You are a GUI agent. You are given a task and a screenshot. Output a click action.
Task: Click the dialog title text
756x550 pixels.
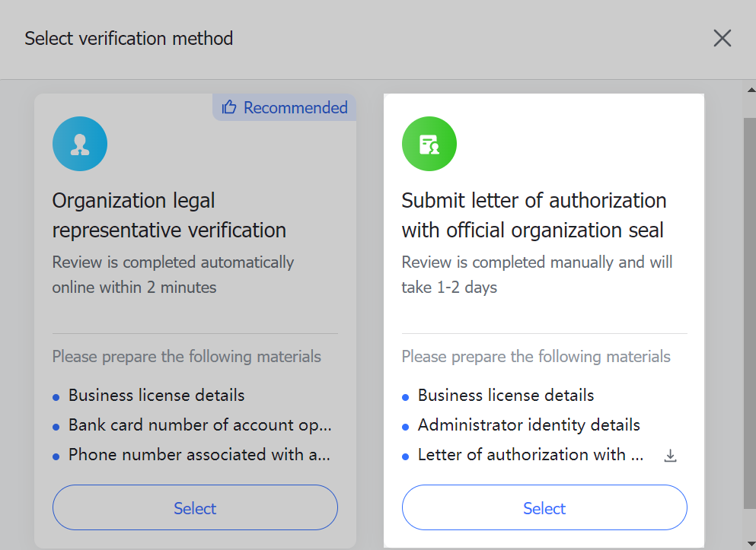(128, 38)
